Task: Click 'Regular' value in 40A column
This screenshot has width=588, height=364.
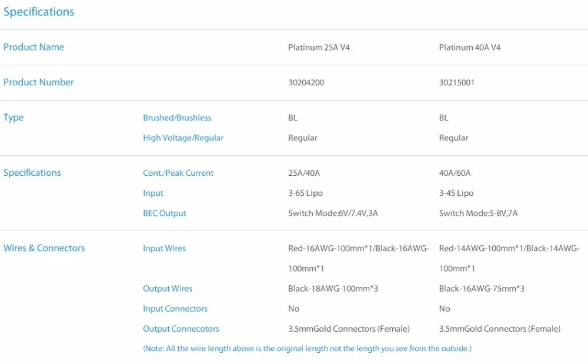Action: (x=453, y=138)
